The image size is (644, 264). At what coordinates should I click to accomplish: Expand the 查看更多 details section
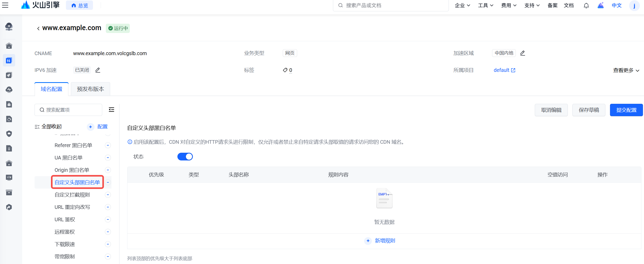click(x=626, y=70)
